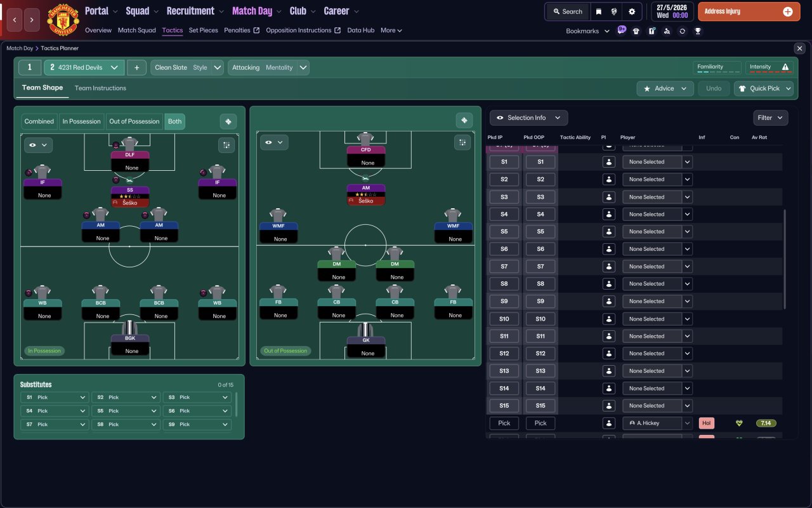Click the plus icon on Address Injury
The height and width of the screenshot is (508, 812).
(788, 11)
